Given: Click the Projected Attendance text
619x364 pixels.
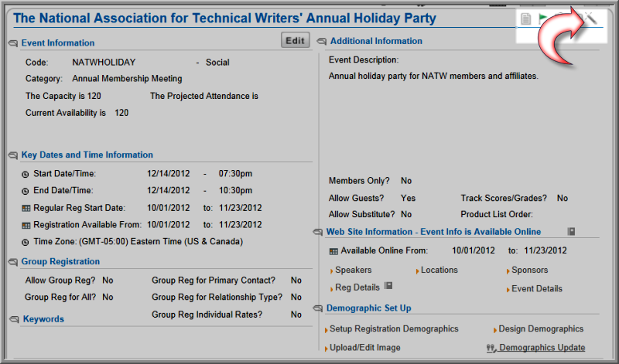Looking at the screenshot, I should click(204, 96).
